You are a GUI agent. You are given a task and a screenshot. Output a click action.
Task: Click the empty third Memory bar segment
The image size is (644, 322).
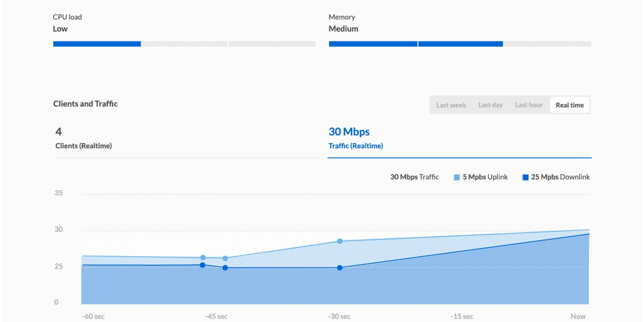[x=547, y=44]
